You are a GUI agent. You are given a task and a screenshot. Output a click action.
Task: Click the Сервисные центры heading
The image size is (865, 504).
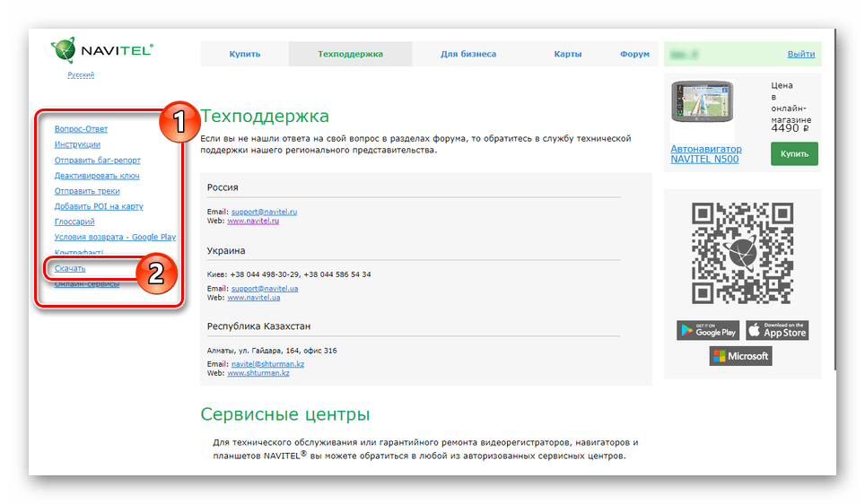[x=285, y=414]
